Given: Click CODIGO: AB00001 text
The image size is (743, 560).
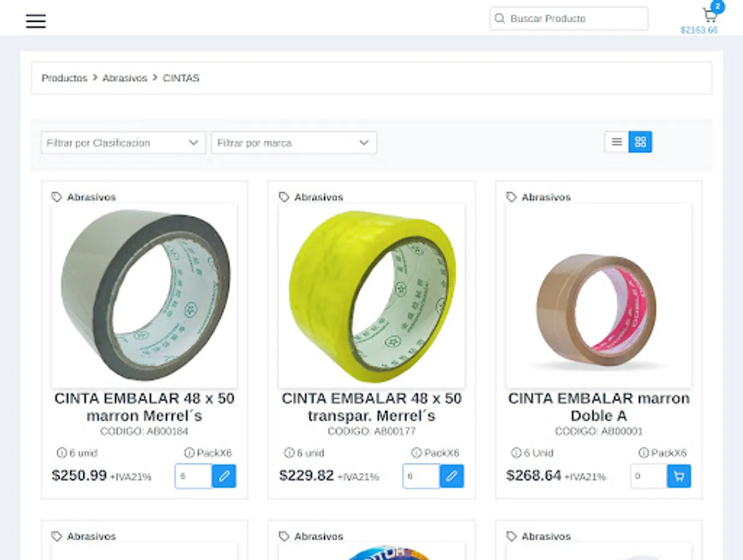Looking at the screenshot, I should click(x=599, y=431).
